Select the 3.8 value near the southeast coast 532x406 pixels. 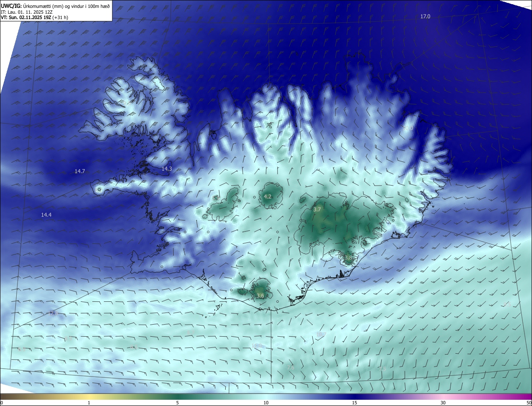(x=348, y=258)
